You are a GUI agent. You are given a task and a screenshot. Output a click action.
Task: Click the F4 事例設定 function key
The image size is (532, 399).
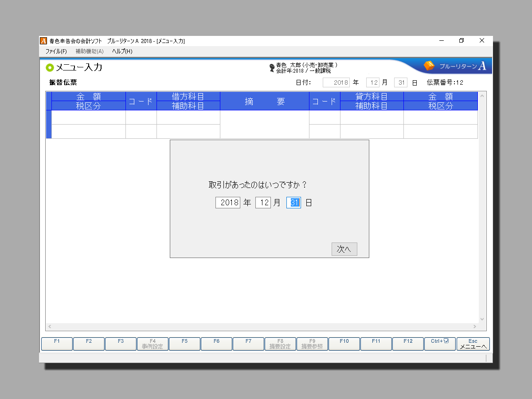click(x=153, y=344)
